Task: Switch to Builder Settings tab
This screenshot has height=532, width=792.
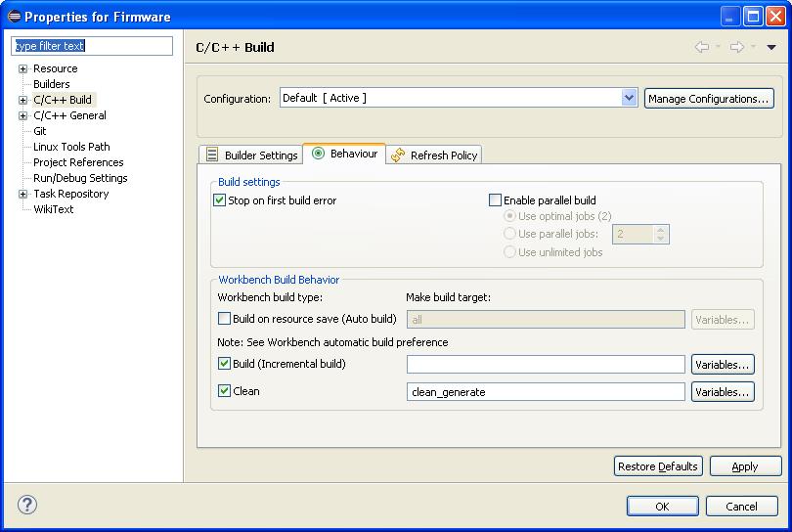Action: [251, 155]
